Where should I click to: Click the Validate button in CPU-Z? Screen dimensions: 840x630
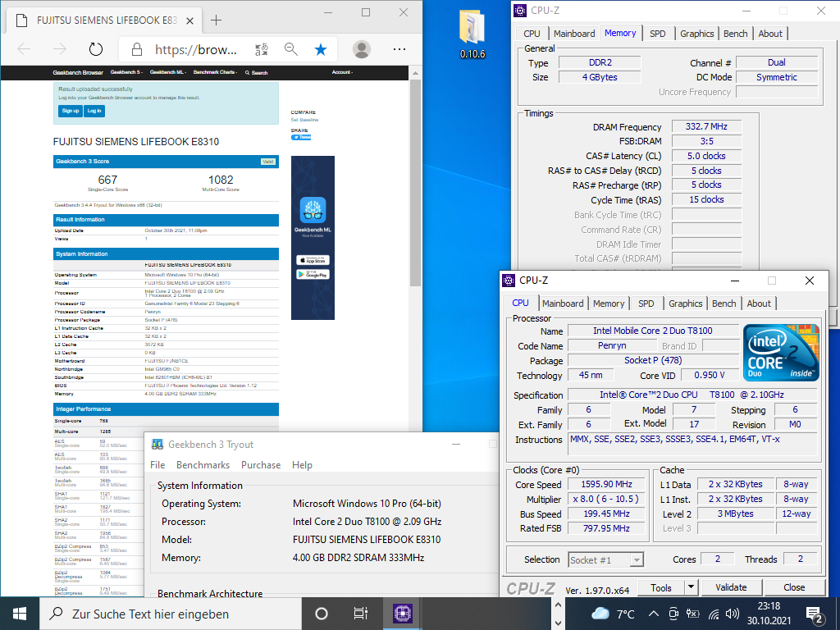[x=731, y=587]
